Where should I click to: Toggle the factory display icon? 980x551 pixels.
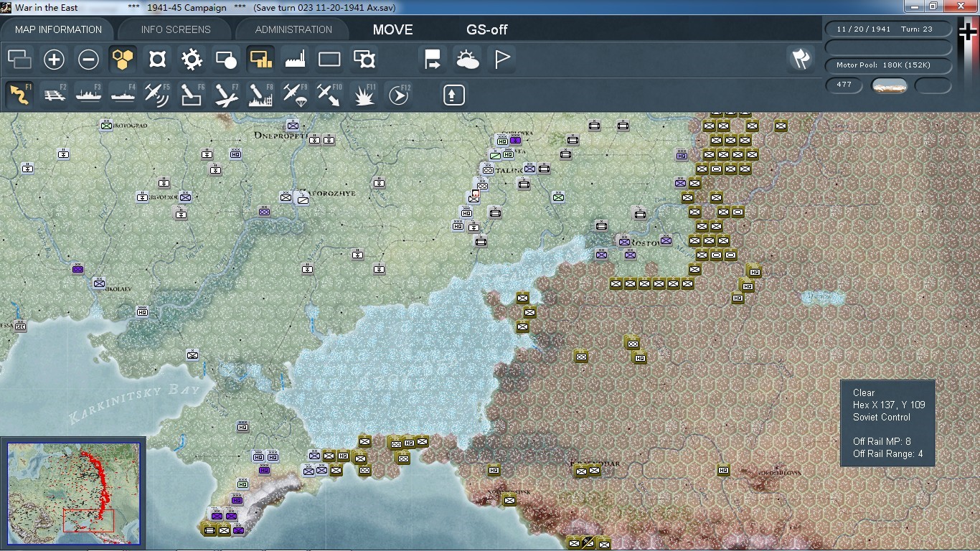pos(295,59)
